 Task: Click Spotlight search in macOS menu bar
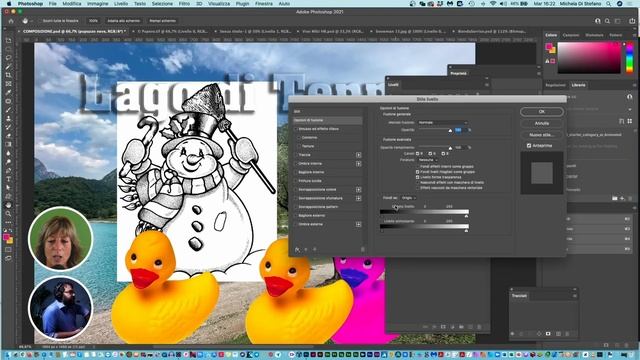pyautogui.click(x=609, y=4)
